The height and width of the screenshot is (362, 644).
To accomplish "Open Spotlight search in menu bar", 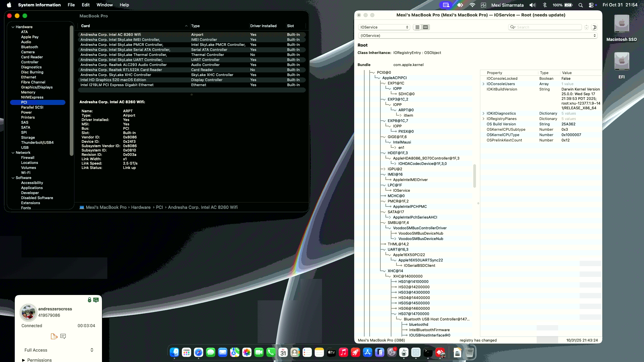I will 581,5.
